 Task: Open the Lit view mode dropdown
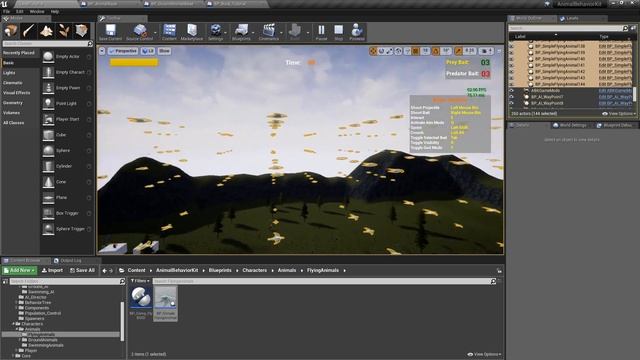click(x=148, y=51)
